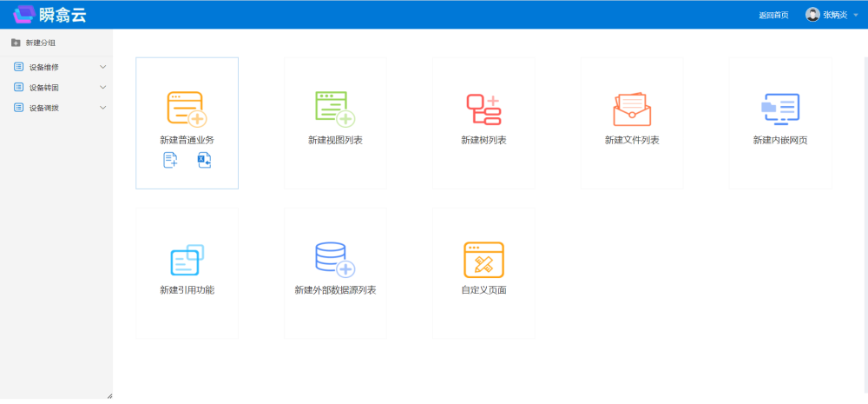Screen dimensions: 868x404
Task: Click the green 新建视图列表 icon
Action: pyautogui.click(x=335, y=109)
